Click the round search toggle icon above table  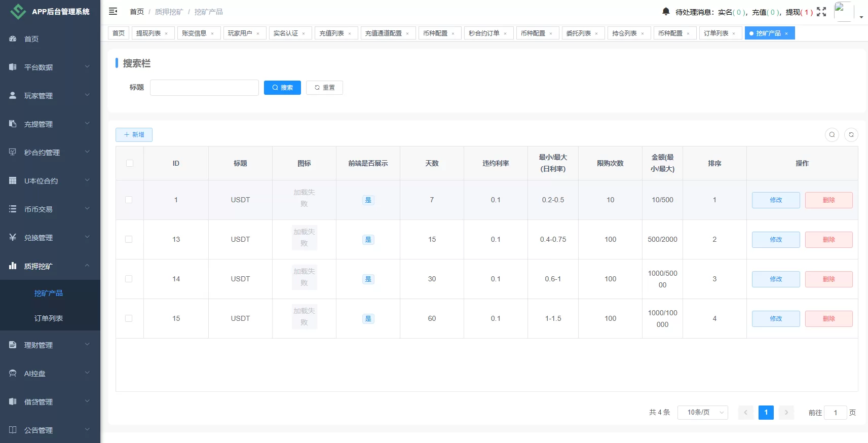coord(832,135)
